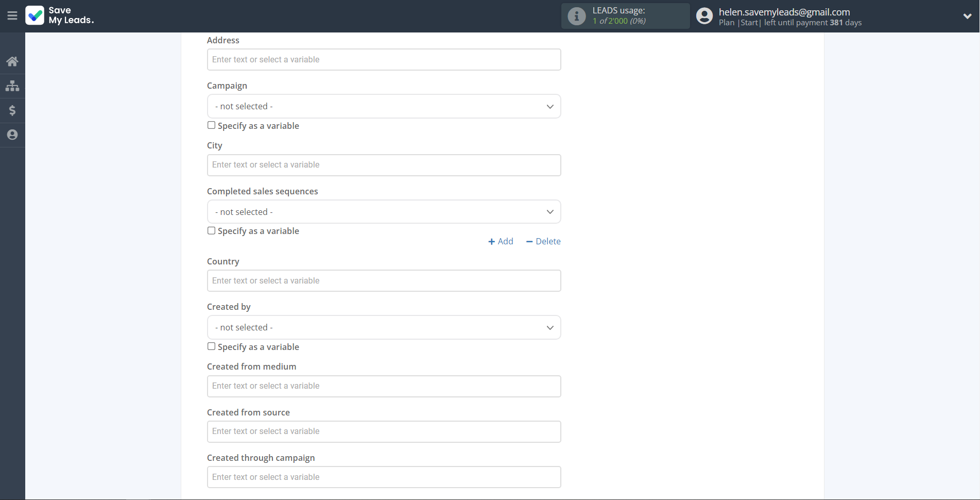The width and height of the screenshot is (980, 500).
Task: Open profile icon in sidebar
Action: (12, 135)
